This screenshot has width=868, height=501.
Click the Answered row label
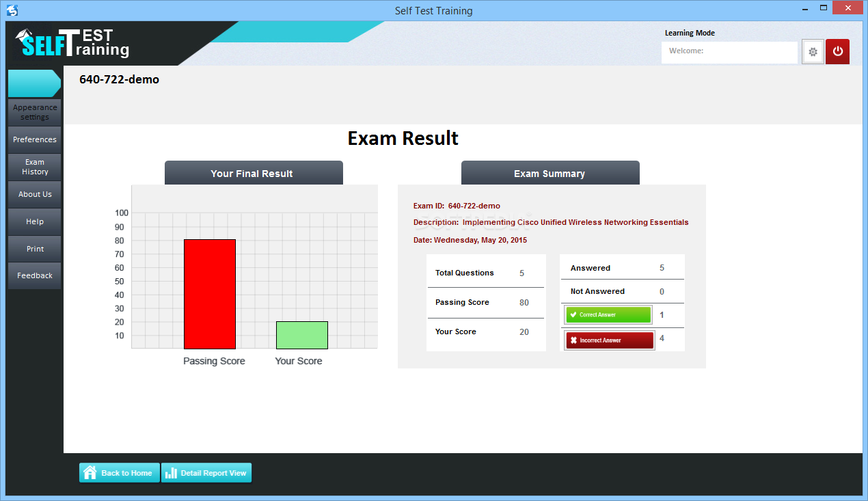(x=591, y=268)
